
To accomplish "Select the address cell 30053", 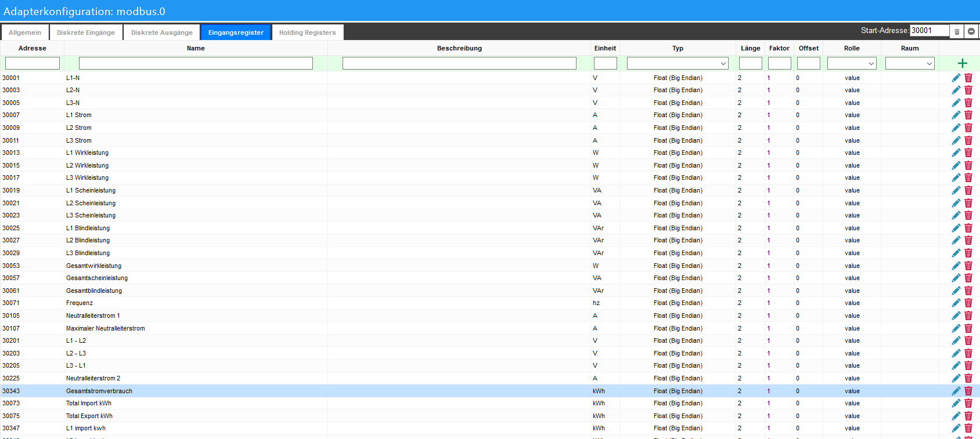I will (11, 266).
